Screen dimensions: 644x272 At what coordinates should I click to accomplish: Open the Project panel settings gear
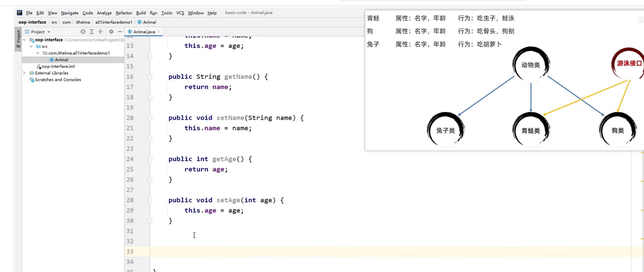coord(111,32)
